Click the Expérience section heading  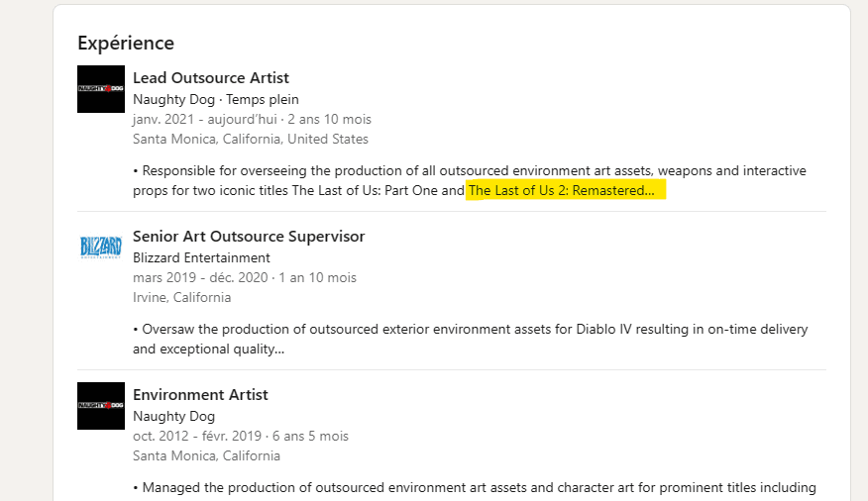(x=126, y=43)
